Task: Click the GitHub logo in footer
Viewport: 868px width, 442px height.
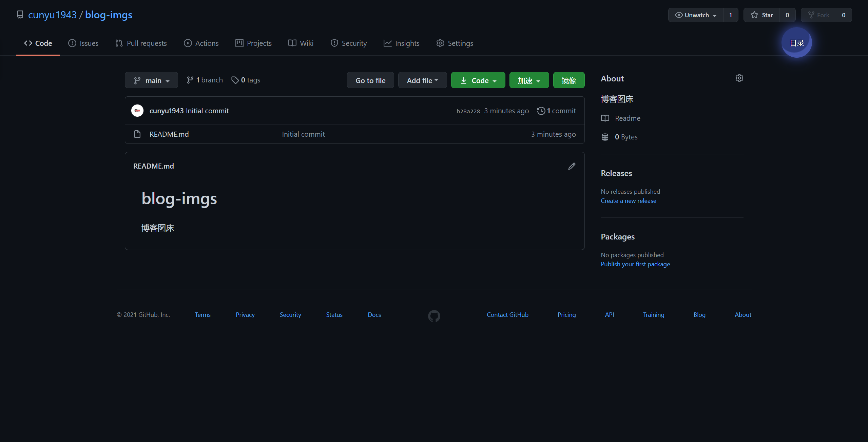Action: [x=434, y=316]
